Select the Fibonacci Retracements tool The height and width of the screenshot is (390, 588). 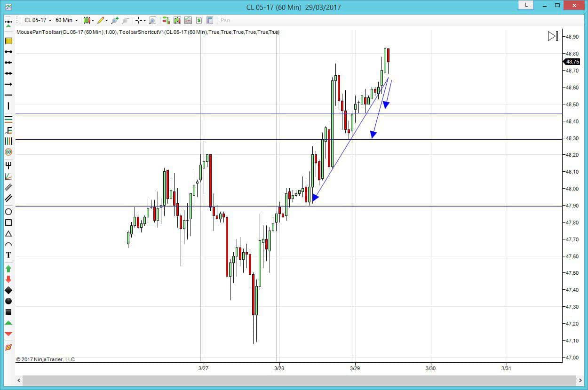coord(8,119)
